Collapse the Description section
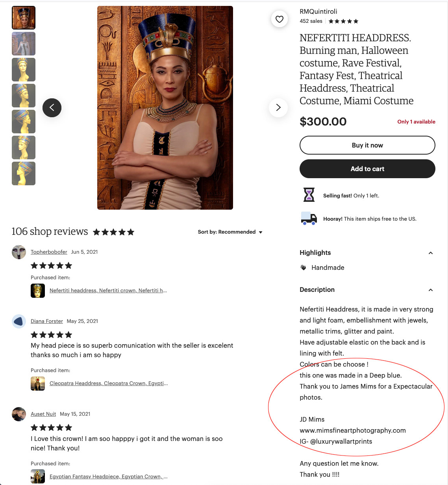 pyautogui.click(x=430, y=290)
